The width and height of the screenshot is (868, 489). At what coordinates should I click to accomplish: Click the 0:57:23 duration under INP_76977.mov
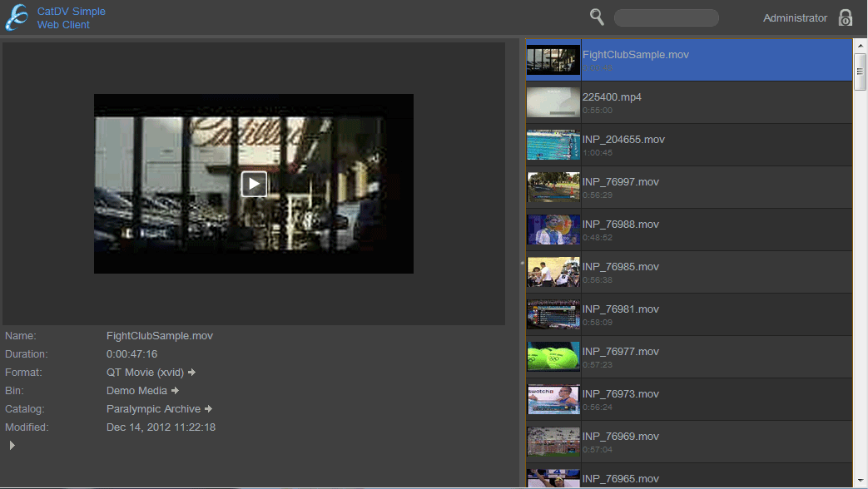(x=598, y=364)
